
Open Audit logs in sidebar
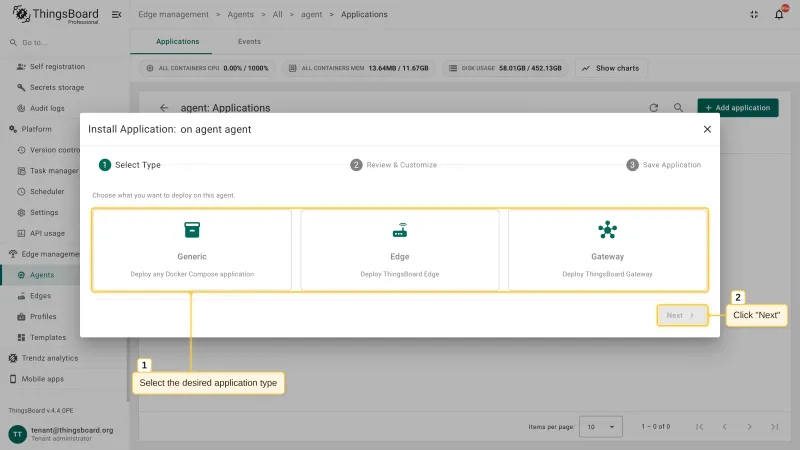click(47, 108)
